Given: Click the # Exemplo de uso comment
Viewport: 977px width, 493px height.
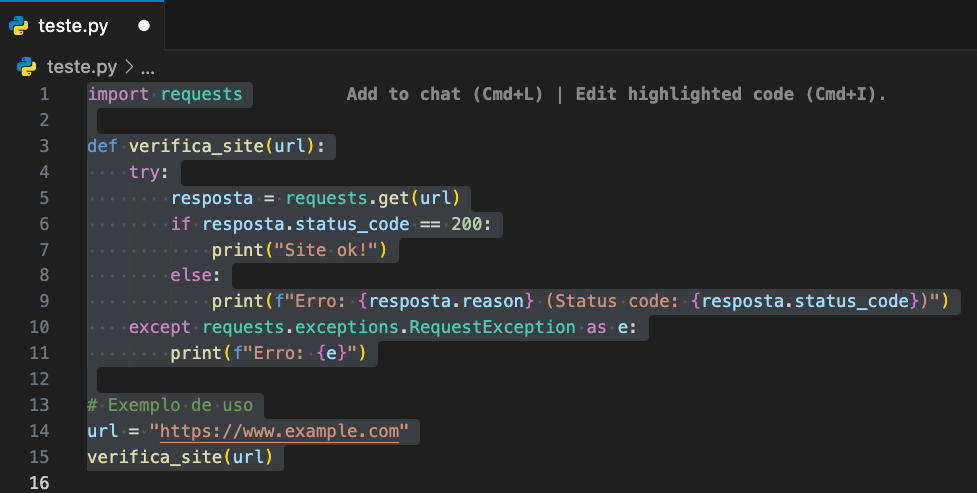Looking at the screenshot, I should pyautogui.click(x=170, y=405).
